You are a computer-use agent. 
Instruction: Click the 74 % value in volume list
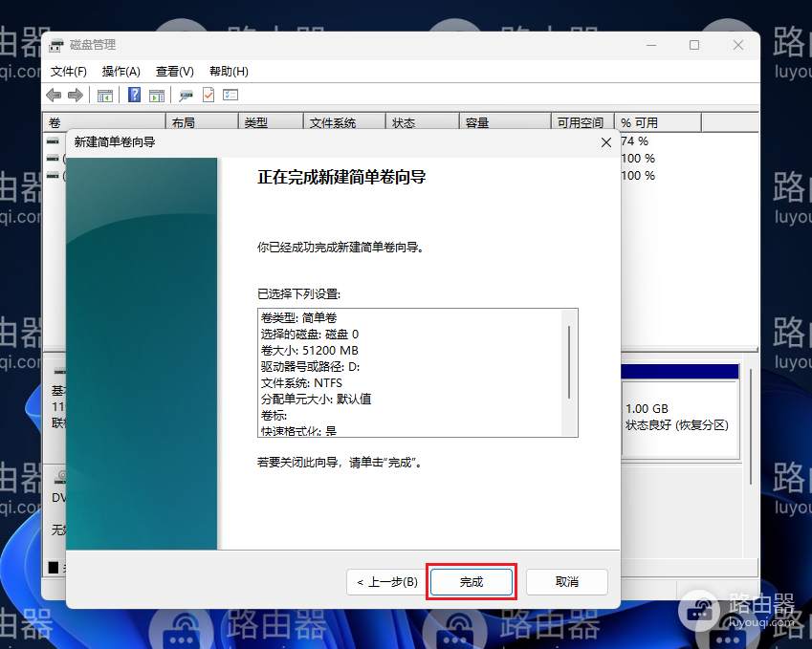click(634, 141)
